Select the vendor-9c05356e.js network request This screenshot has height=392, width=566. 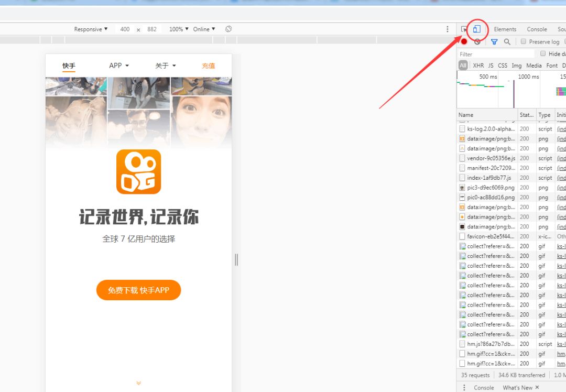(487, 158)
